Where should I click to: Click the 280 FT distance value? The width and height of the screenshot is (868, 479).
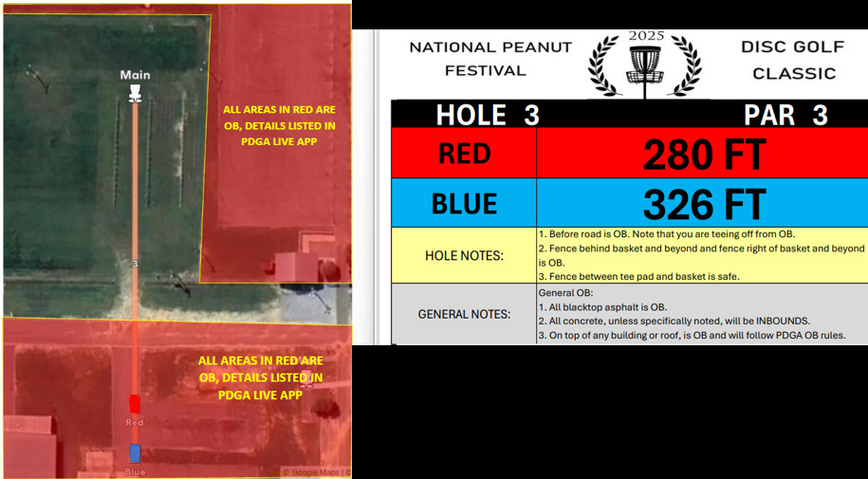(703, 153)
